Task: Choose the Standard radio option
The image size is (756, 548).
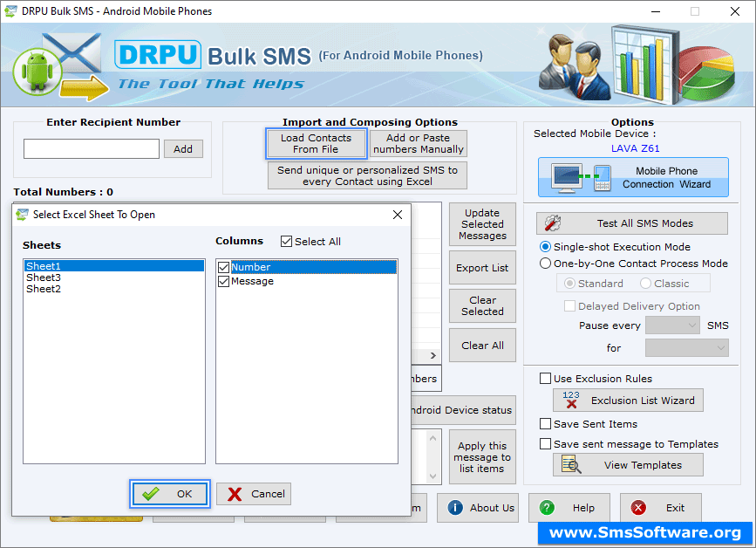Action: [569, 284]
